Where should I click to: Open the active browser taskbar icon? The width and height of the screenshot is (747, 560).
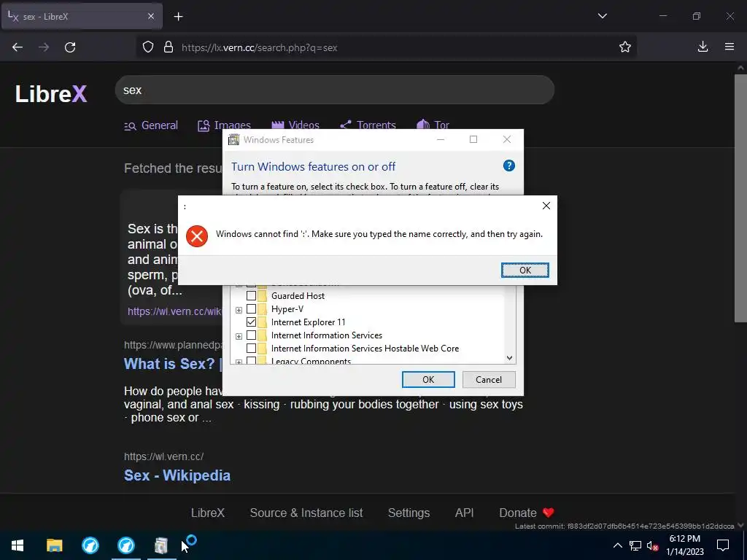tap(125, 545)
